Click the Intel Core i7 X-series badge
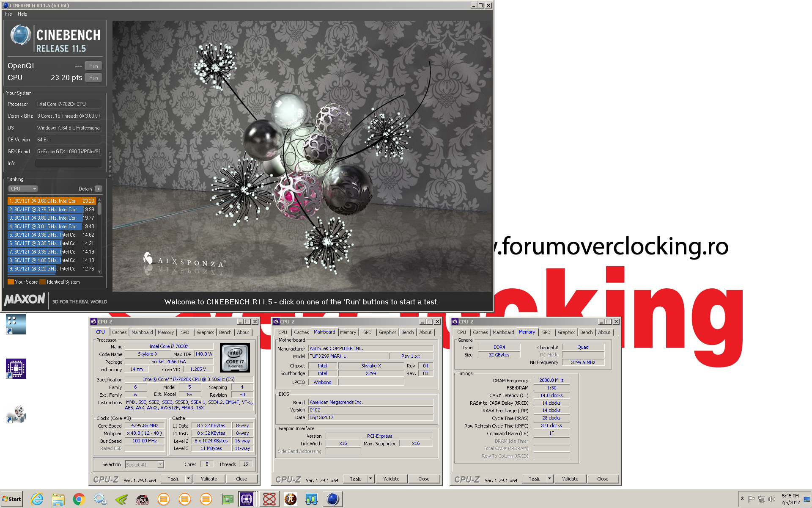Screen dimensions: 812x508 coord(235,358)
